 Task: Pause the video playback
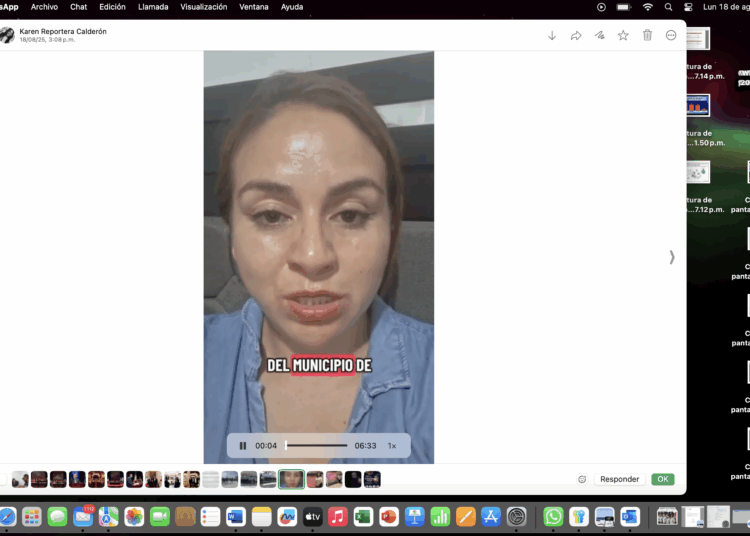(243, 446)
